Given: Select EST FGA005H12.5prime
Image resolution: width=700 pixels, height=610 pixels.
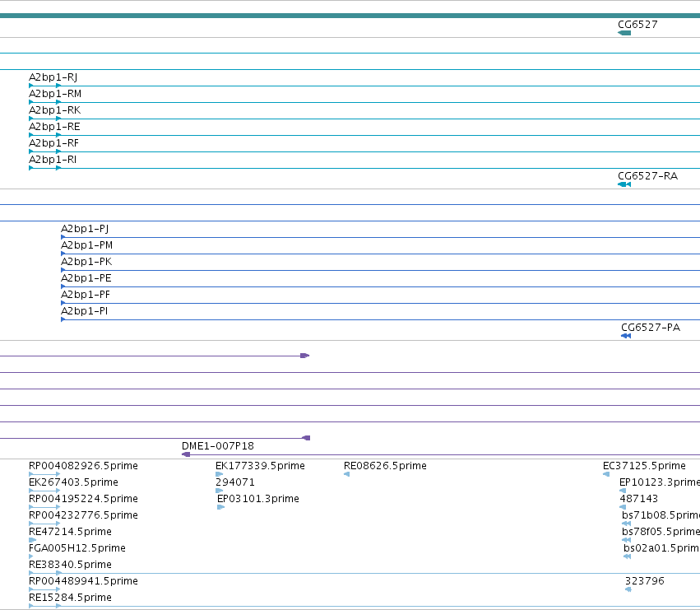Looking at the screenshot, I should [77, 548].
